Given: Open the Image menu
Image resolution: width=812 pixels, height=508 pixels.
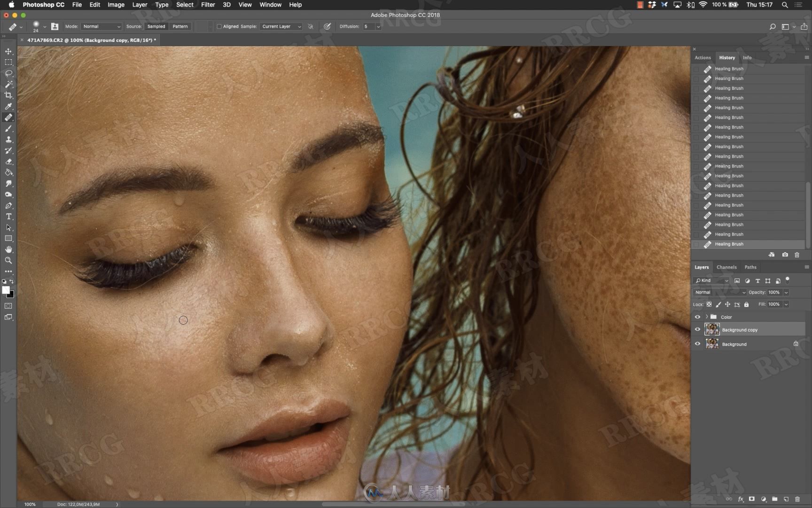Looking at the screenshot, I should point(116,5).
